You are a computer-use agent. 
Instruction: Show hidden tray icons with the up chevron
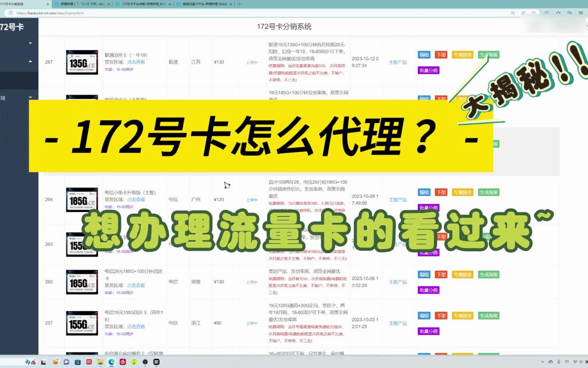(542, 362)
